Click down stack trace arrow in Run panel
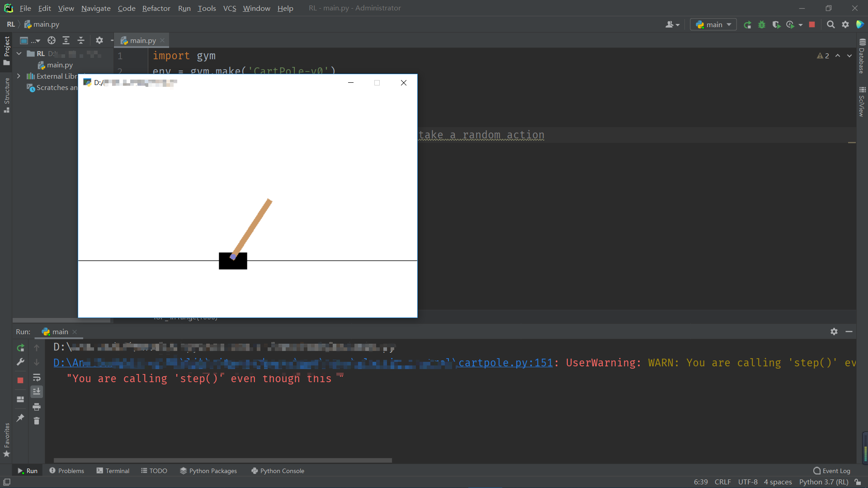The height and width of the screenshot is (488, 868). click(37, 362)
